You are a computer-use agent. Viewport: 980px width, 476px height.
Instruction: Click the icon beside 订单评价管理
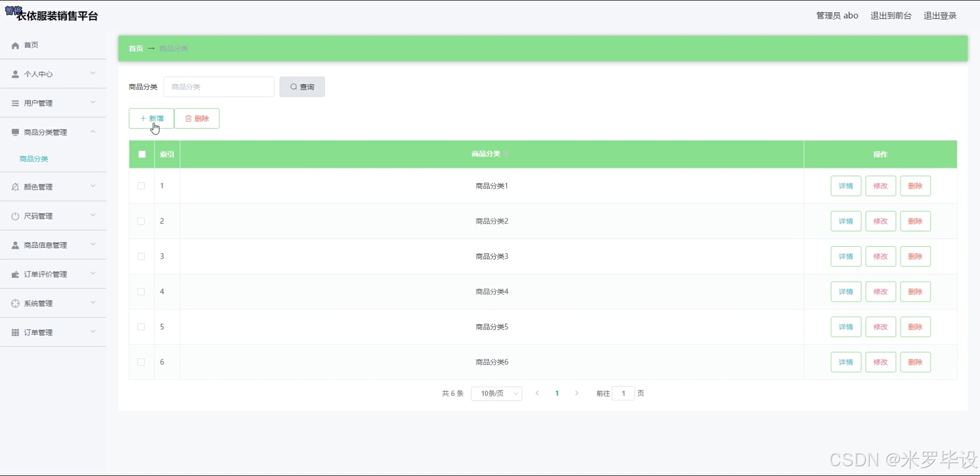15,274
